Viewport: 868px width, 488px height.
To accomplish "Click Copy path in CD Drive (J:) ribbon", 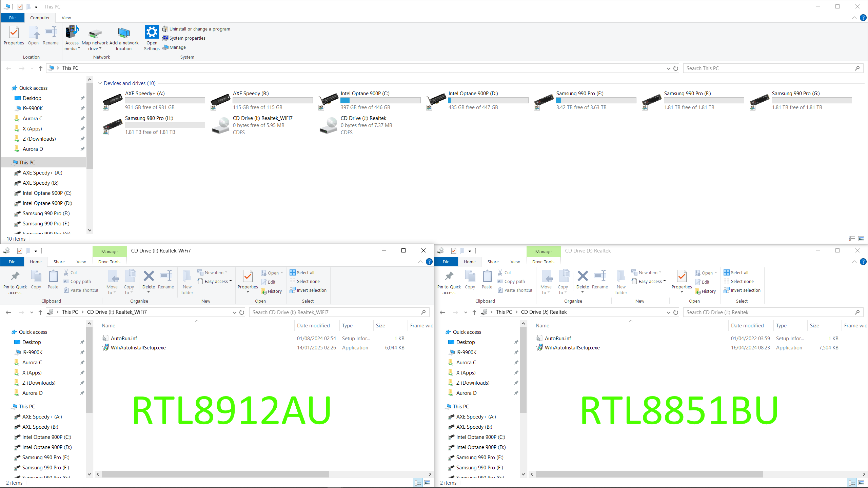I will pyautogui.click(x=511, y=281).
